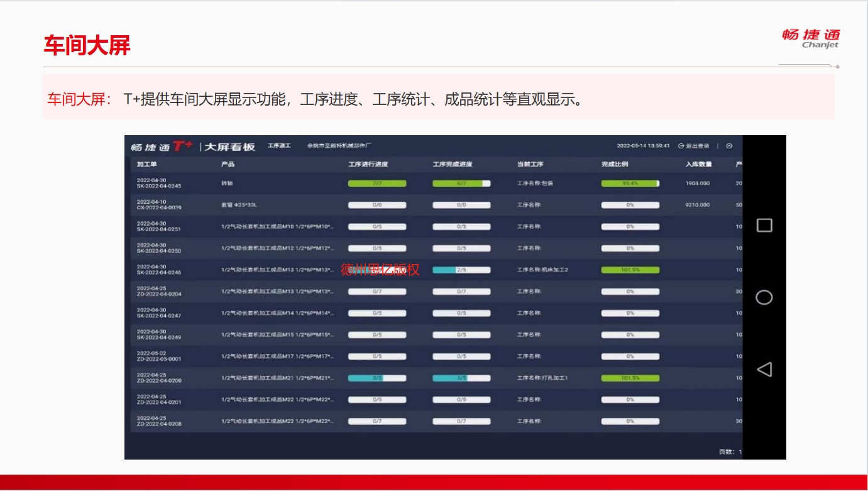Click the 畅捷通 T+ logo in dashboard header
868x491 pixels.
click(162, 146)
